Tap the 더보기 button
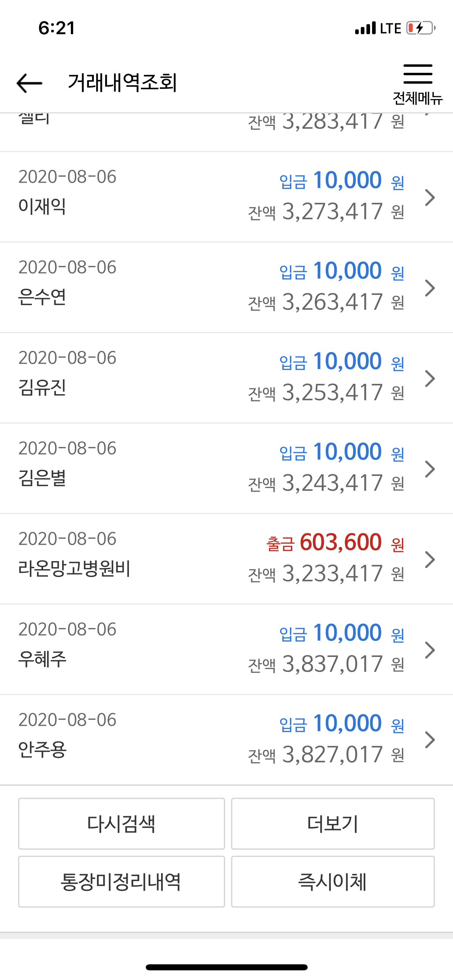This screenshot has height=980, width=453. pos(333,824)
